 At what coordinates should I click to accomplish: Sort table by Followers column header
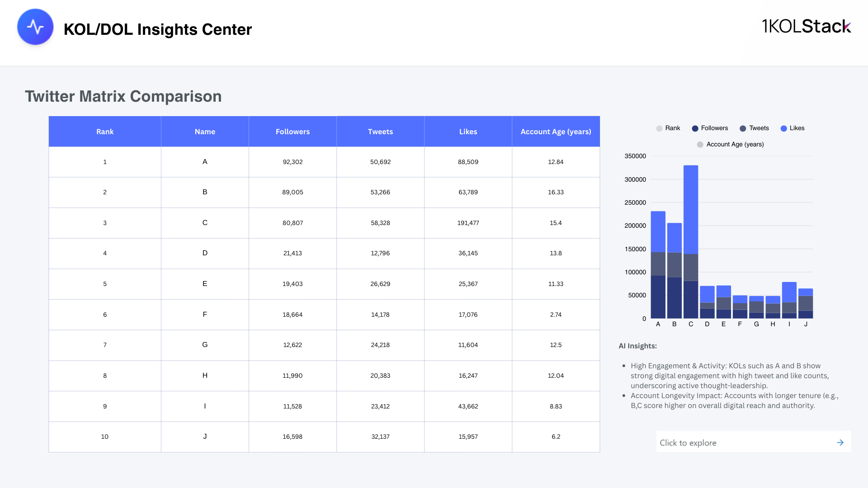(292, 131)
